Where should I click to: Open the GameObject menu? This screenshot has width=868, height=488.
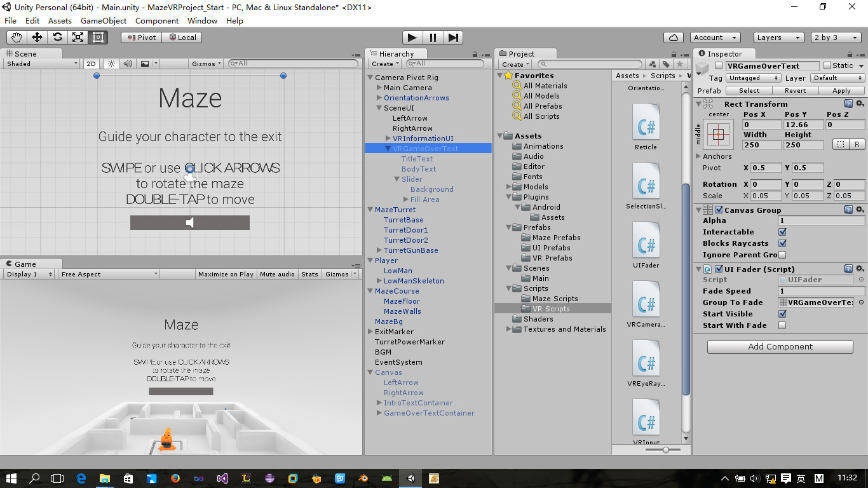(x=104, y=20)
